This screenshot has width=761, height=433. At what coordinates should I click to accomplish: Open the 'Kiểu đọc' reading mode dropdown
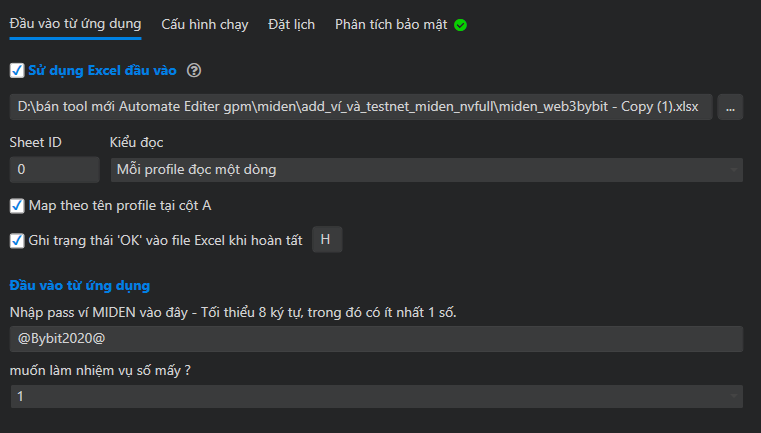pyautogui.click(x=426, y=169)
